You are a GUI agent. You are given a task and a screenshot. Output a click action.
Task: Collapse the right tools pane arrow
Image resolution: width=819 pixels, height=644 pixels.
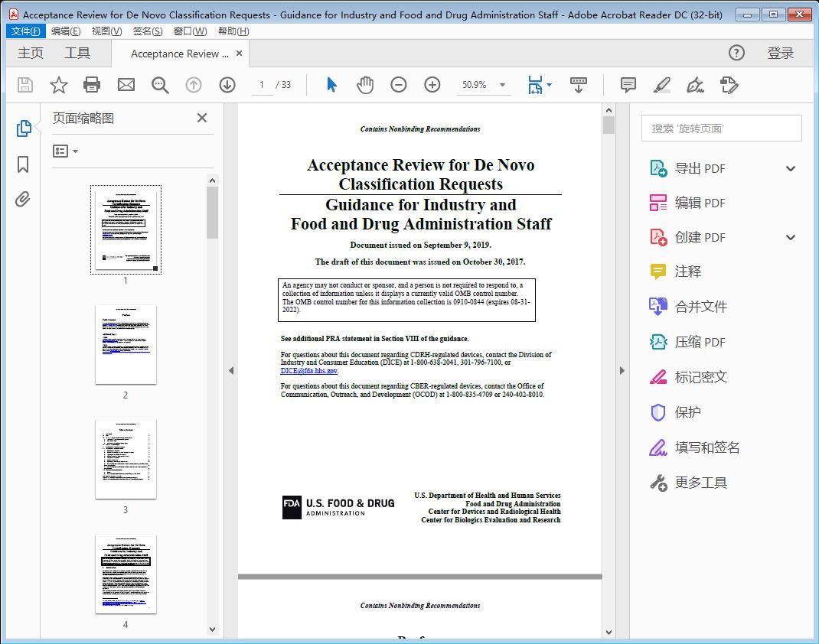(622, 371)
